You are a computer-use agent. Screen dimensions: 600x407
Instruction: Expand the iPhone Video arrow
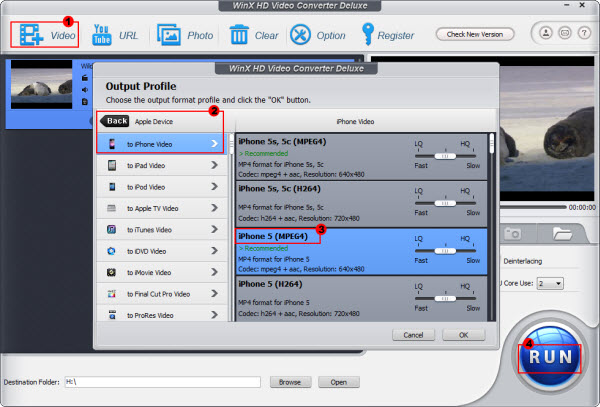[215, 143]
